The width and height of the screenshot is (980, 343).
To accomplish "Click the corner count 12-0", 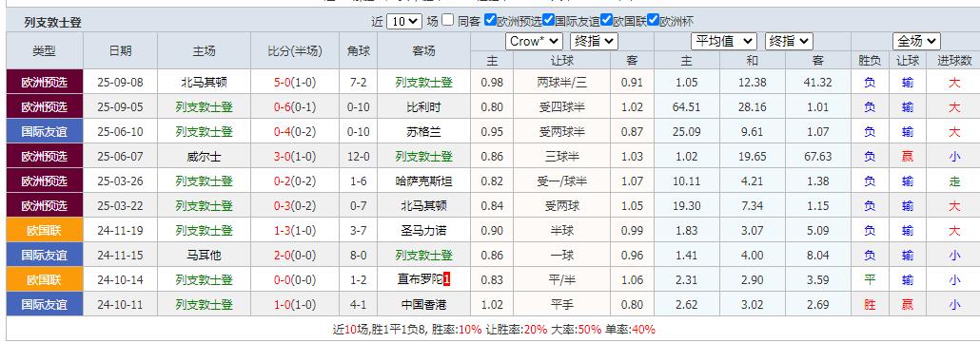I will 358,157.
